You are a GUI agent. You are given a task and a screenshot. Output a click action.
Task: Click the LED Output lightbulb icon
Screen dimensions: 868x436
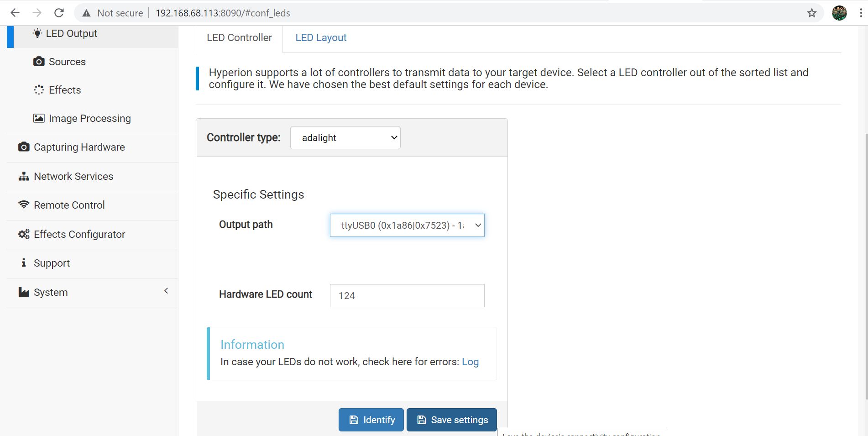[37, 33]
